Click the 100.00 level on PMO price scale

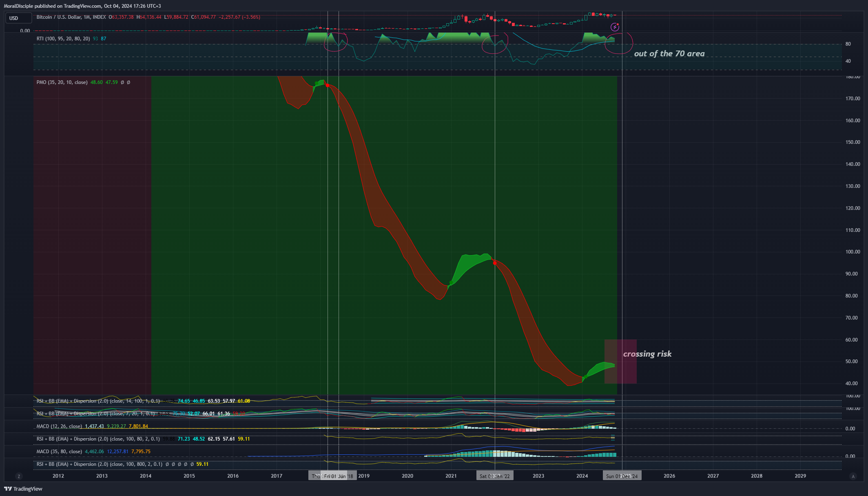click(x=853, y=252)
